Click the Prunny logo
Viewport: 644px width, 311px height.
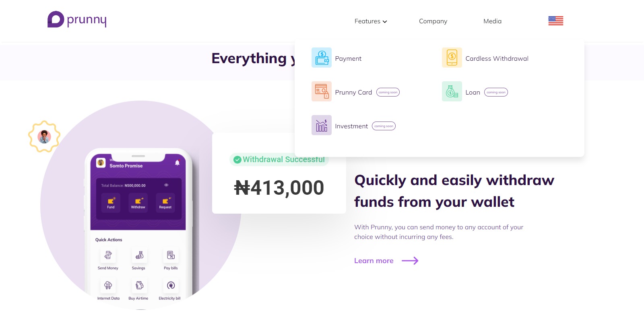pyautogui.click(x=77, y=19)
